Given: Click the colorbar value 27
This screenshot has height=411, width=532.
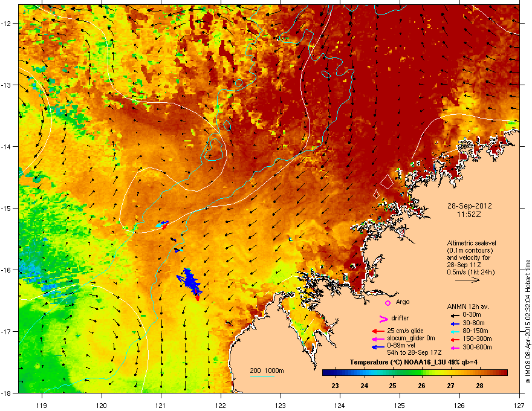Looking at the screenshot, I should [x=450, y=386].
